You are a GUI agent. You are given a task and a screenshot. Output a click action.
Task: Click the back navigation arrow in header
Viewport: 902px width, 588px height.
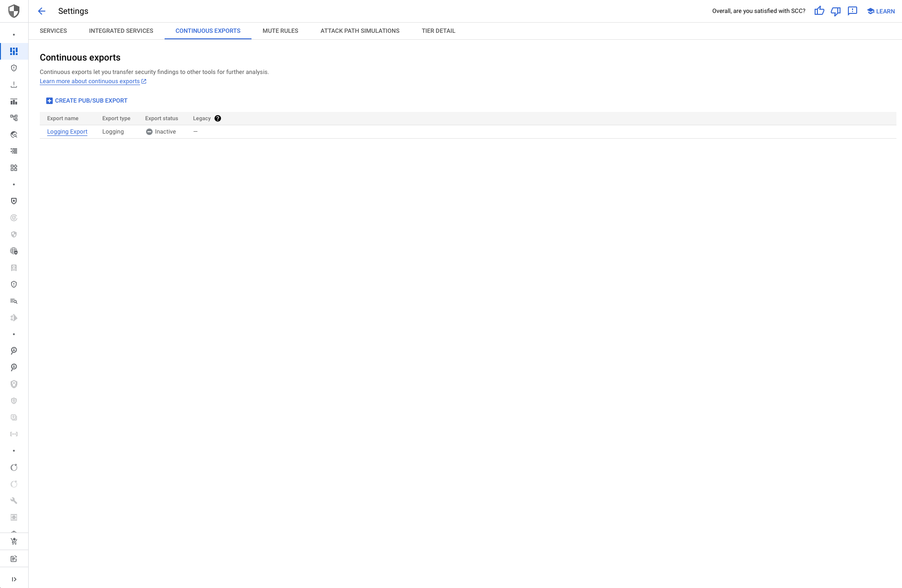click(x=42, y=11)
